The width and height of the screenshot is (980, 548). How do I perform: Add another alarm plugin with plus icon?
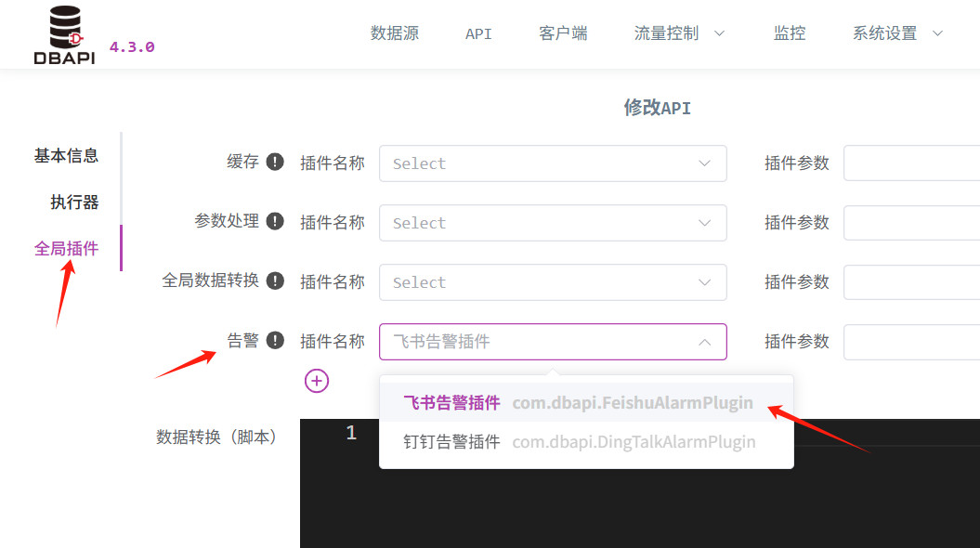(x=317, y=381)
